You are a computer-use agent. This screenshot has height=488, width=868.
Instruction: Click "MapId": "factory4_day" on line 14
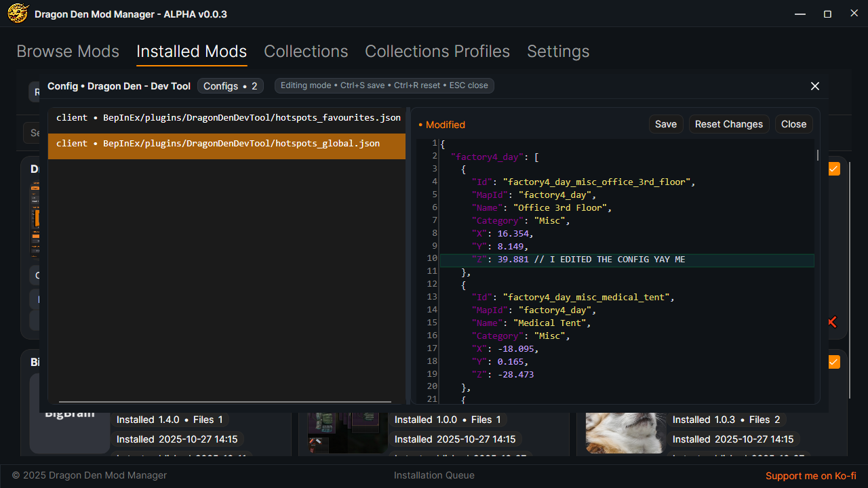(x=534, y=310)
